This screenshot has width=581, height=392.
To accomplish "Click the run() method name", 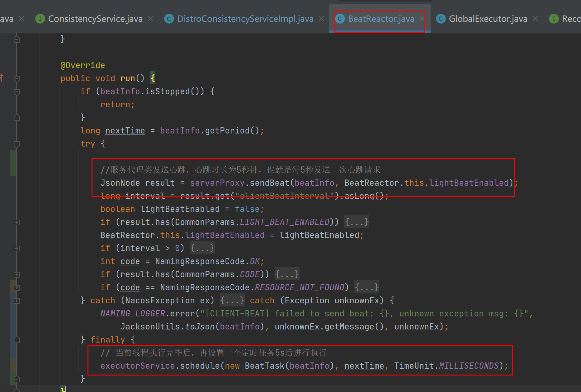I will [x=128, y=78].
